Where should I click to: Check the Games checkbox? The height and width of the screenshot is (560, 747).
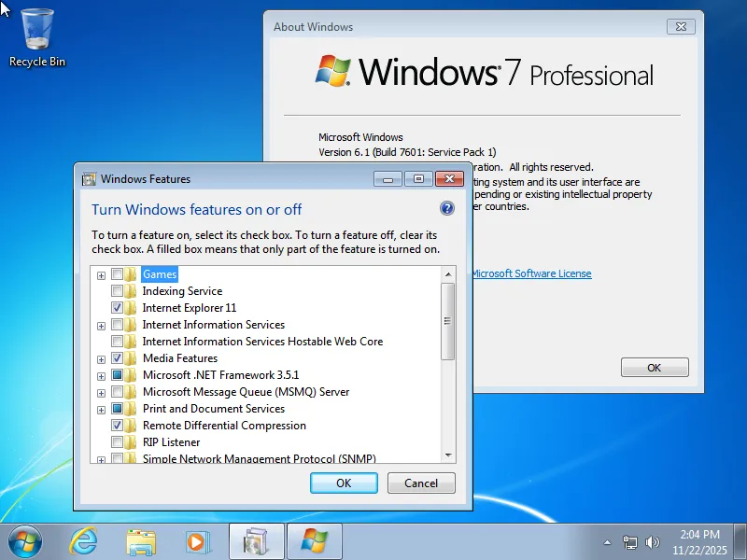[x=117, y=273]
